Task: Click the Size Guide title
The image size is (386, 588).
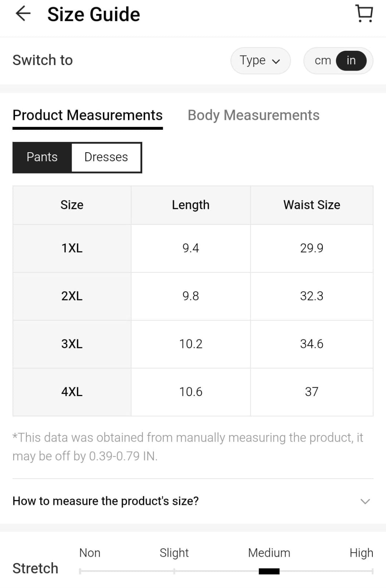Action: coord(94,14)
